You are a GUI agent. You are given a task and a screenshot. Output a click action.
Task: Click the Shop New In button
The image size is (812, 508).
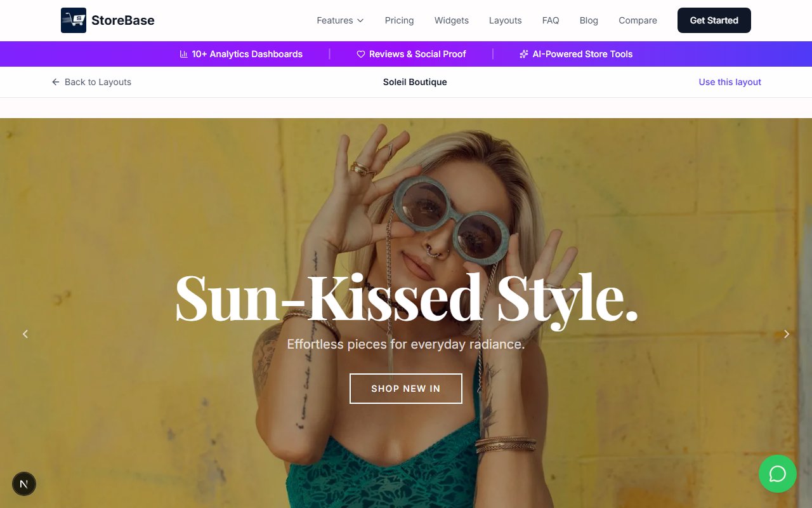pyautogui.click(x=406, y=389)
